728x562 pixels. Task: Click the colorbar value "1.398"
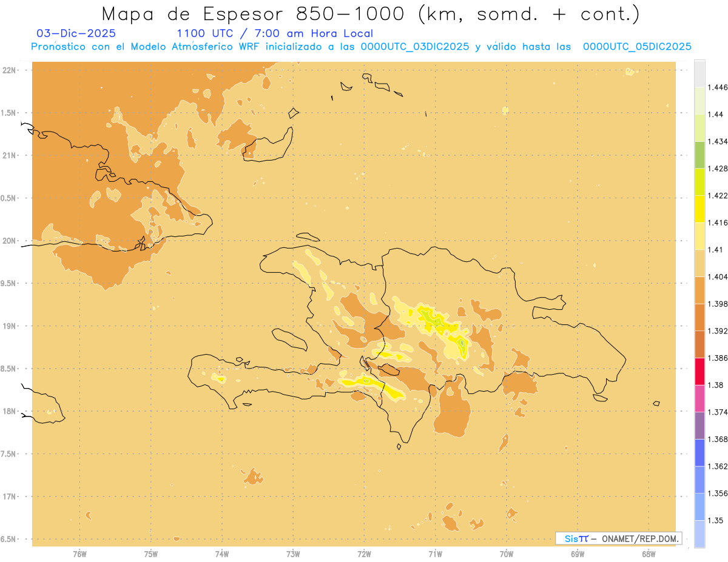[719, 304]
